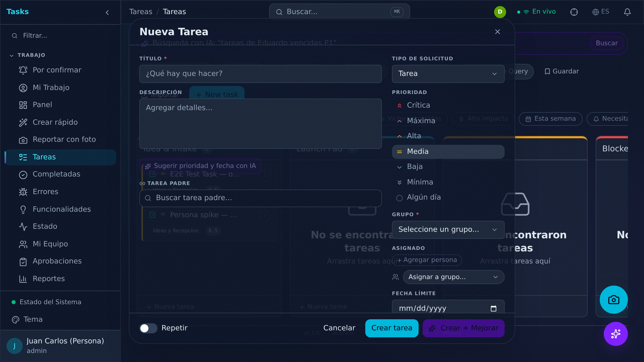Collapse the sidebar with the chevron arrow

coord(107,12)
